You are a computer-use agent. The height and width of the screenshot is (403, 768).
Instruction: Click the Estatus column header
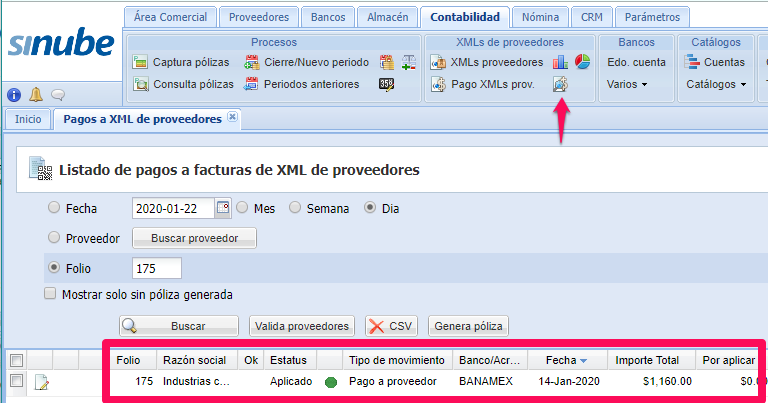click(288, 360)
